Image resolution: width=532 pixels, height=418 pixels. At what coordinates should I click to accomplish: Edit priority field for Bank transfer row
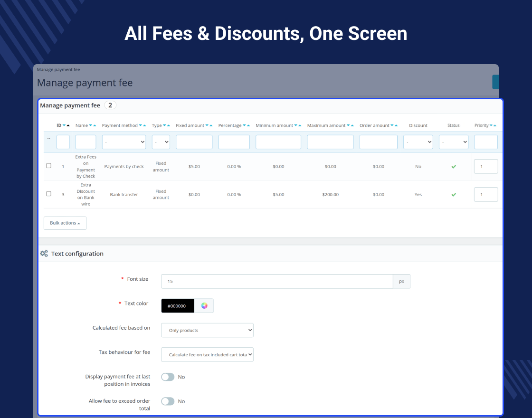(486, 194)
